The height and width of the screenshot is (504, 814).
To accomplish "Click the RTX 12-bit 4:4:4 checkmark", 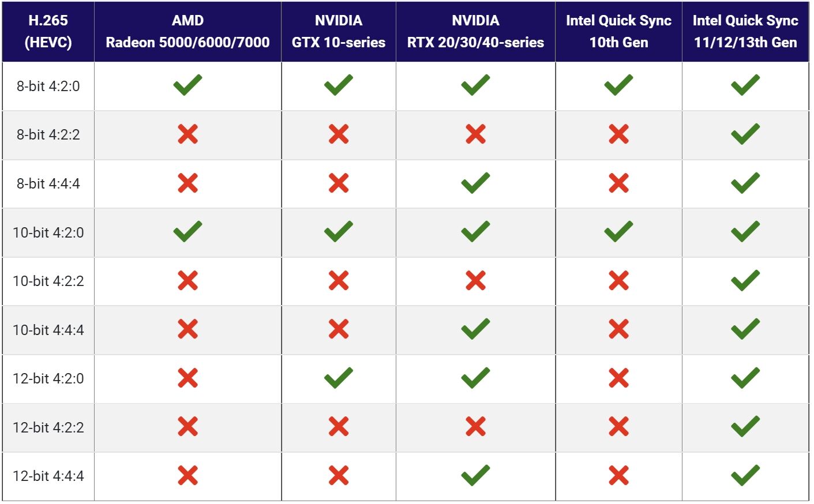I will click(x=475, y=476).
